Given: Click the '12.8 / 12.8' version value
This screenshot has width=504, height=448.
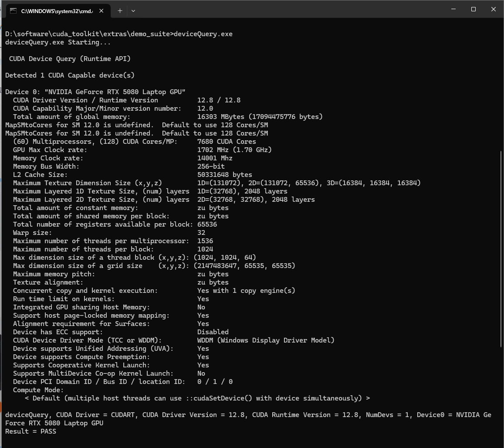Looking at the screenshot, I should tap(219, 100).
